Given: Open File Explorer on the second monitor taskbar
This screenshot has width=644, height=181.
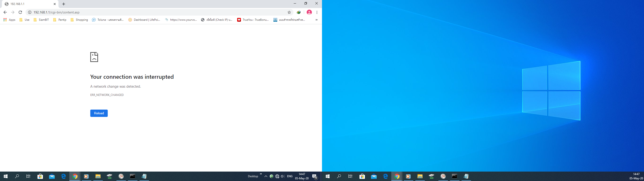Looking at the screenshot, I should pyautogui.click(x=420, y=176).
